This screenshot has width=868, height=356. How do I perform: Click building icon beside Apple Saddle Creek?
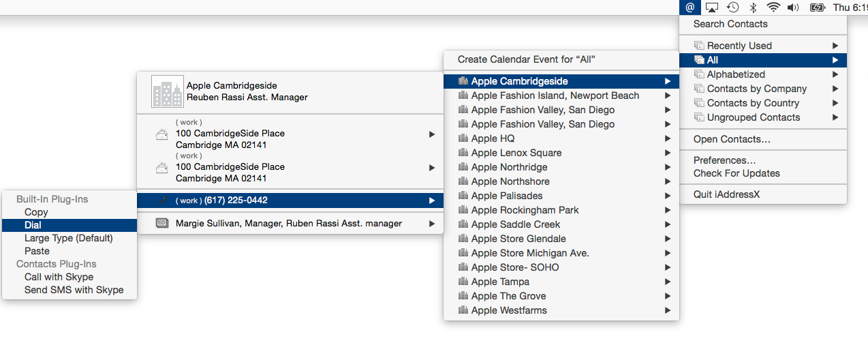463,224
